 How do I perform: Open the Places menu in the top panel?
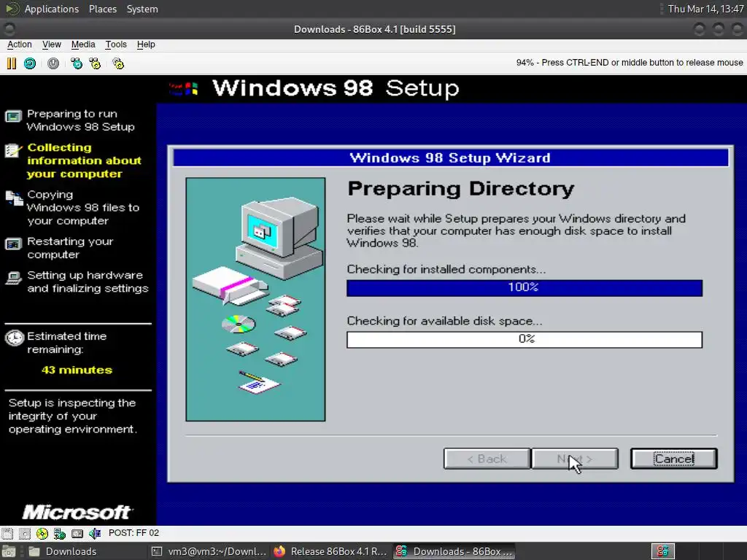[102, 9]
